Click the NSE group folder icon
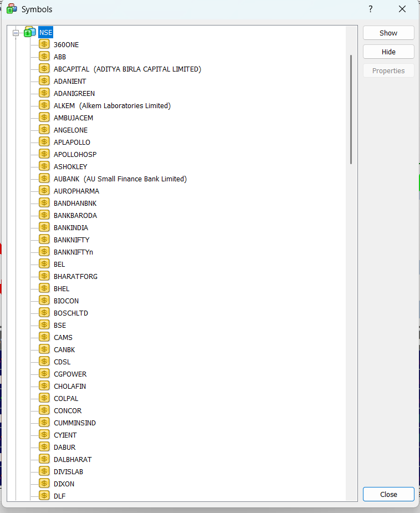 tap(30, 32)
